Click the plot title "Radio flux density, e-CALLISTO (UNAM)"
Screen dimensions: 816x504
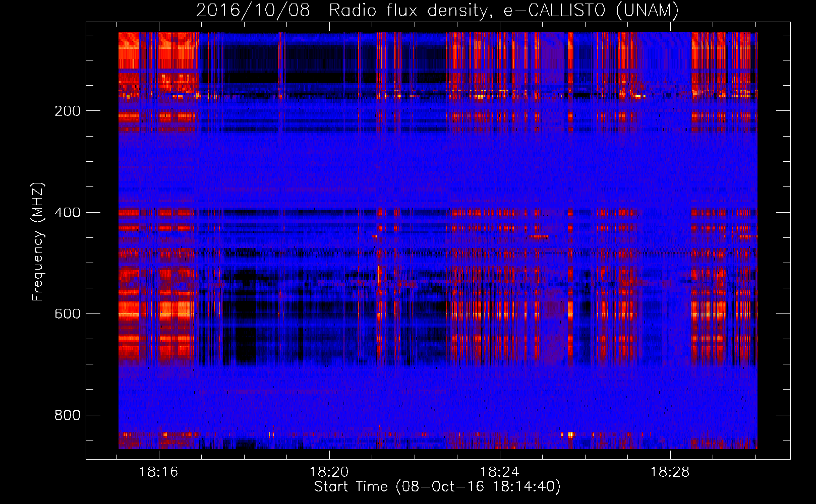click(x=504, y=10)
